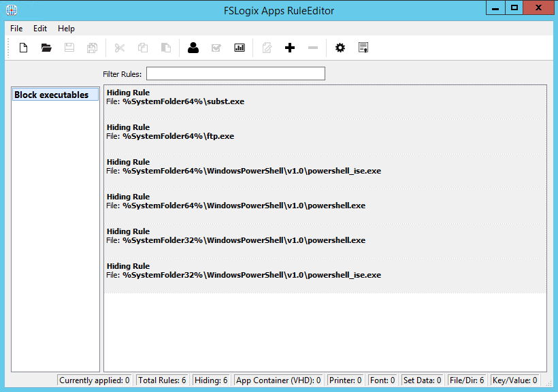Click into the Filter Rules input field
This screenshot has width=558, height=392.
[235, 73]
